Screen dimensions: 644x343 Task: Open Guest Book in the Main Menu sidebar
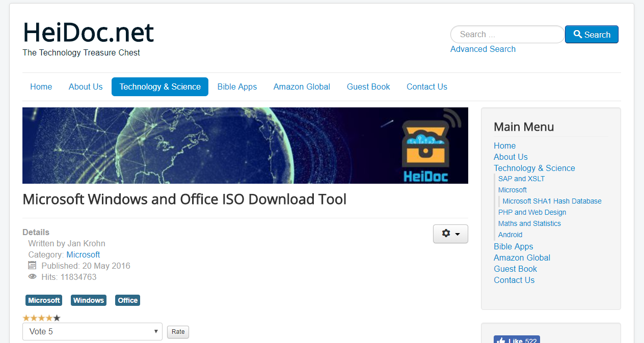point(515,269)
